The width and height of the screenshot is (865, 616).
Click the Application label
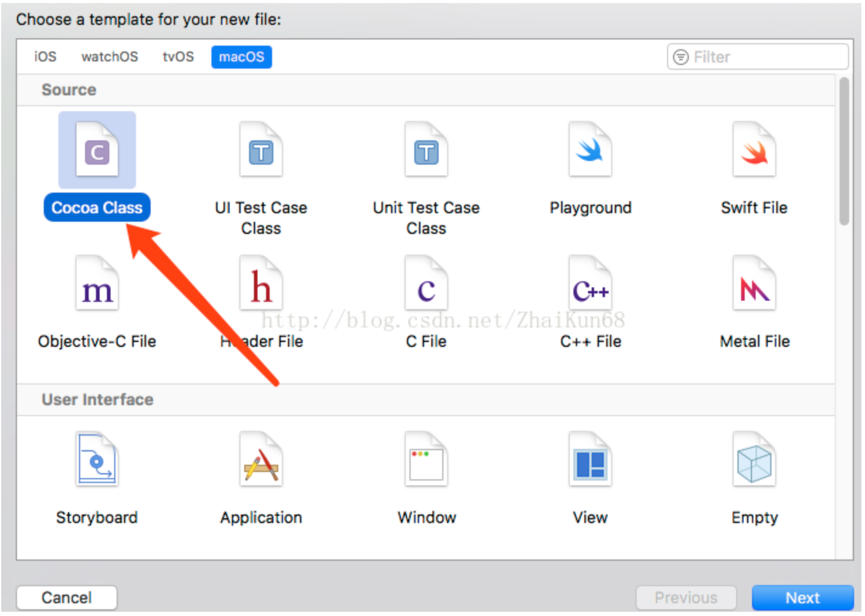pos(261,518)
